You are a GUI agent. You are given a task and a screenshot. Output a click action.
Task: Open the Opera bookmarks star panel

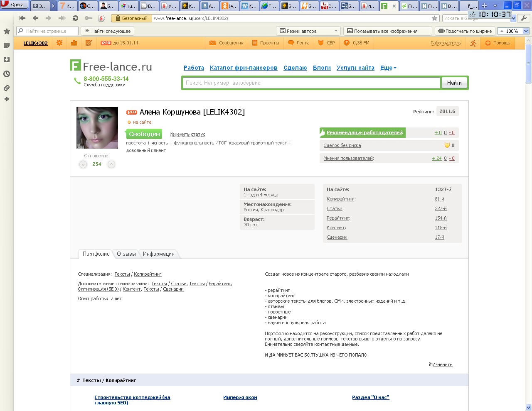point(7,31)
